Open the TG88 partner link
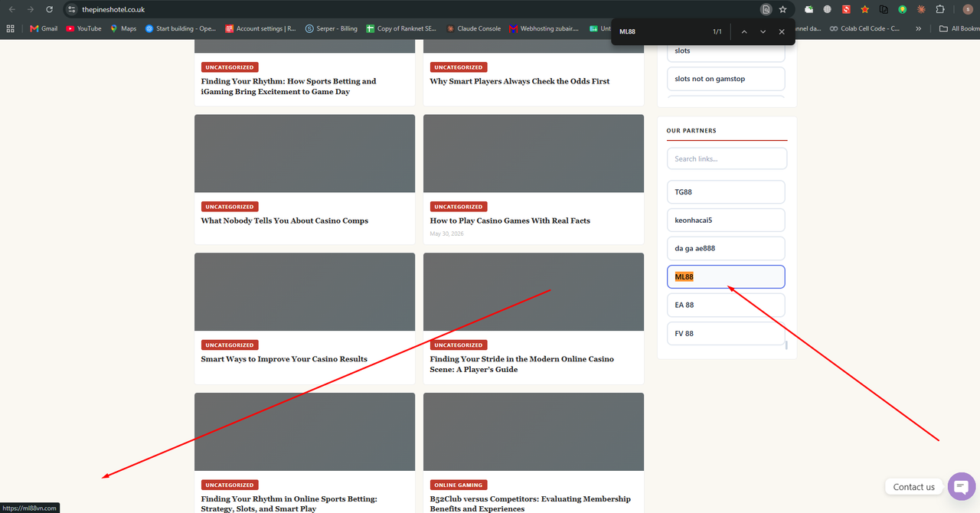Image resolution: width=980 pixels, height=513 pixels. pos(726,192)
